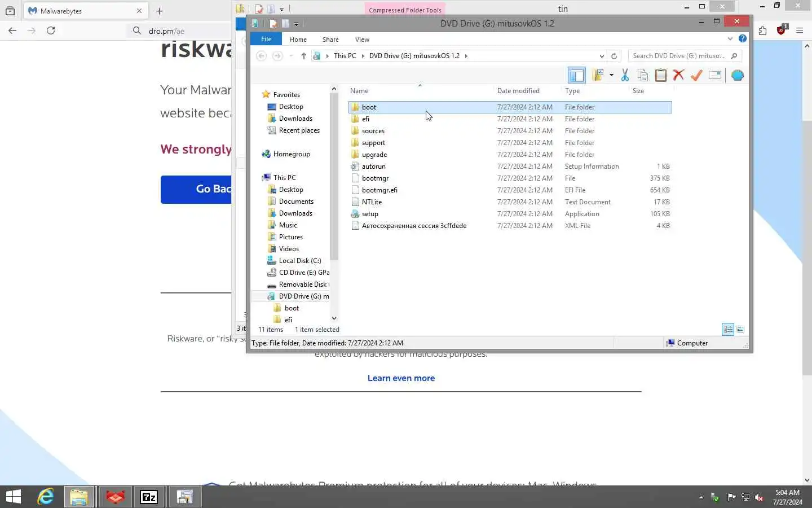Select the support folder
The height and width of the screenshot is (508, 812).
510,142
